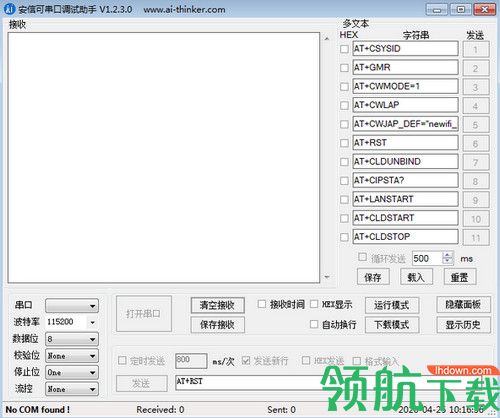This screenshot has height=418, width=500.
Task: Focus the bottom AT+RST send input field
Action: [x=329, y=383]
